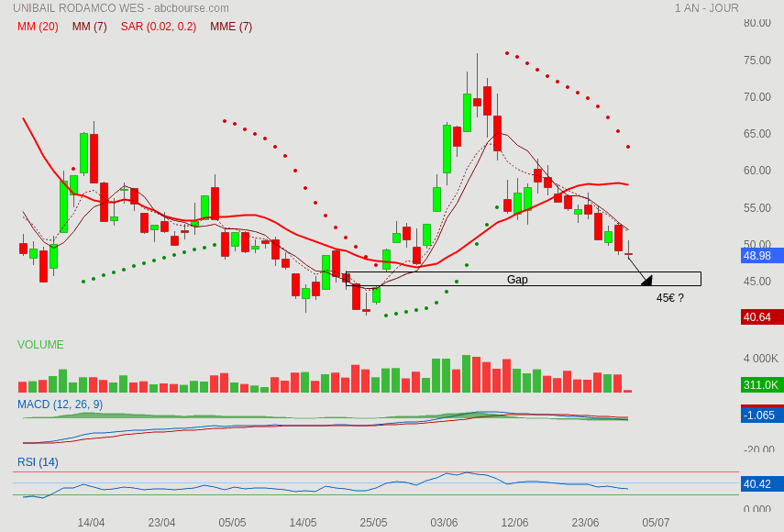The height and width of the screenshot is (532, 784).
Task: Click the VOLUME panel label
Action: pyautogui.click(x=40, y=345)
